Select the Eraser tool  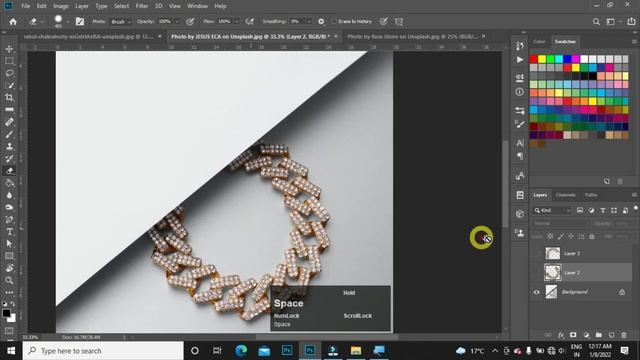[9, 171]
